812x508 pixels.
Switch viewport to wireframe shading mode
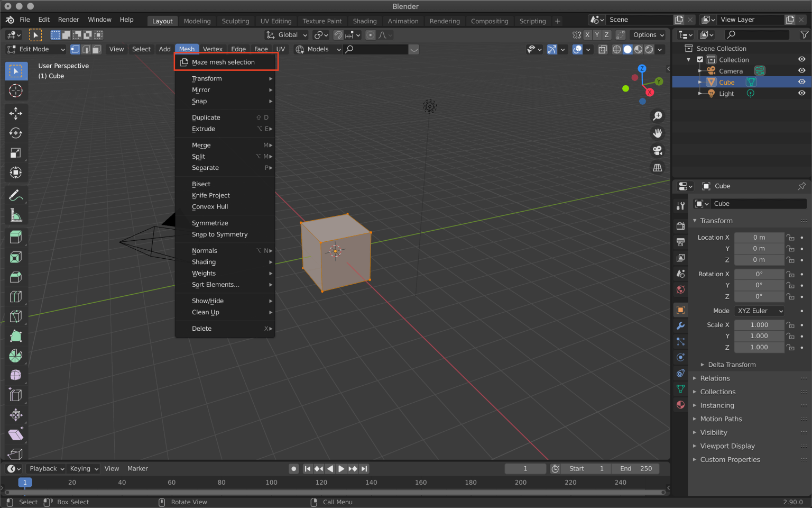coord(617,49)
